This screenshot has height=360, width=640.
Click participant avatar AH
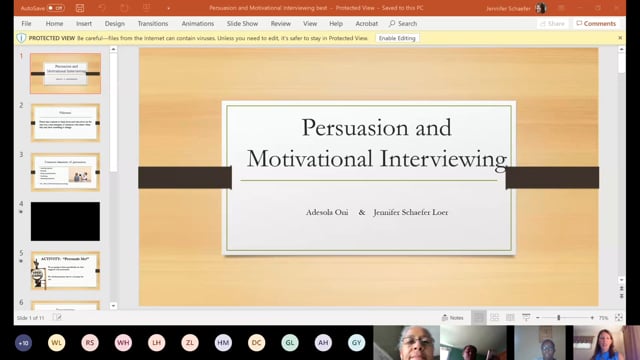pyautogui.click(x=323, y=343)
